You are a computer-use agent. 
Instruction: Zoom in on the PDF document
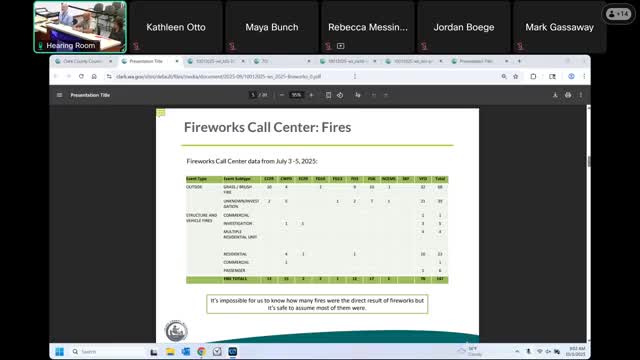tap(311, 95)
